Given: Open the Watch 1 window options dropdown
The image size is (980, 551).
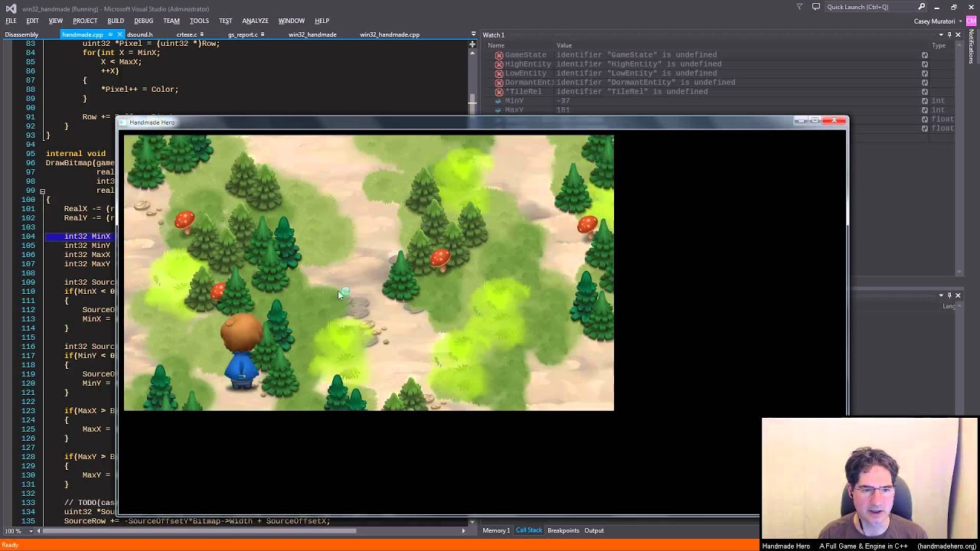Looking at the screenshot, I should (x=941, y=34).
